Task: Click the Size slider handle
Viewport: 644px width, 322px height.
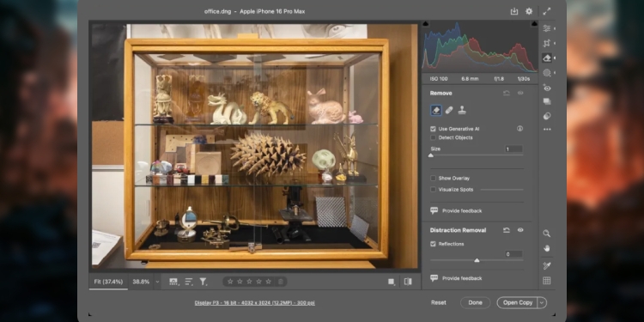Action: [431, 155]
